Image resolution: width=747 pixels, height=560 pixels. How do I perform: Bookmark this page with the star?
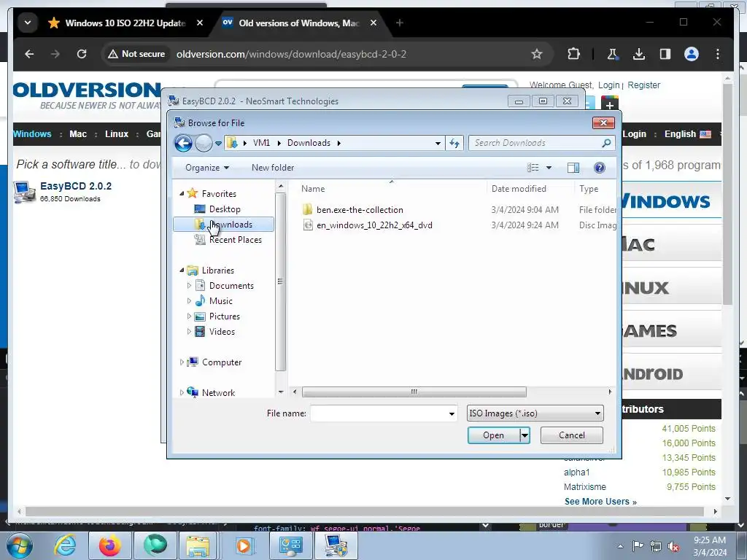(537, 54)
